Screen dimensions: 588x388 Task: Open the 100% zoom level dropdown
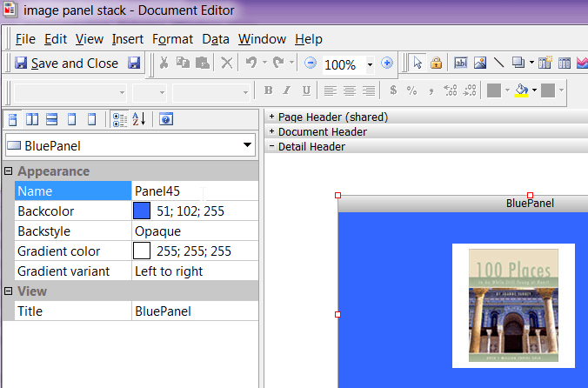(x=370, y=64)
